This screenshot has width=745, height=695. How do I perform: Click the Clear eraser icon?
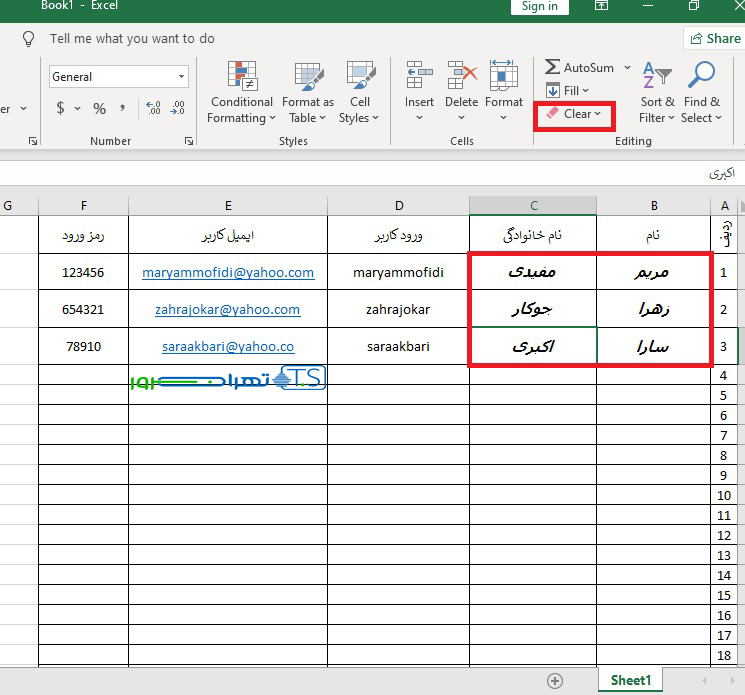point(553,114)
